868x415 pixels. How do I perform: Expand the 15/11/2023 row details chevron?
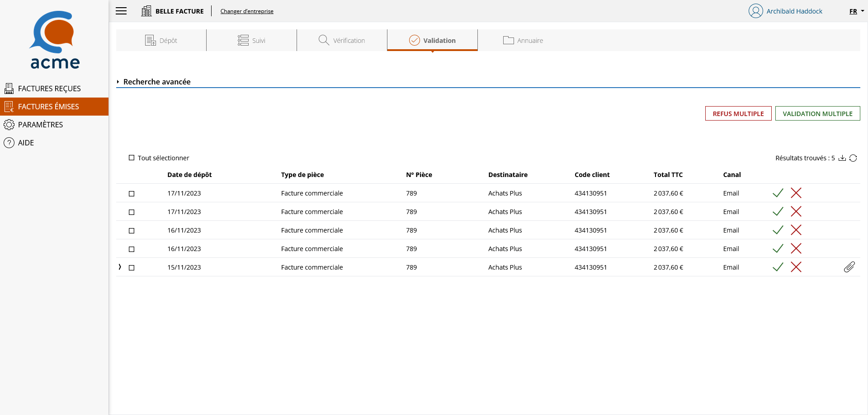coord(120,267)
